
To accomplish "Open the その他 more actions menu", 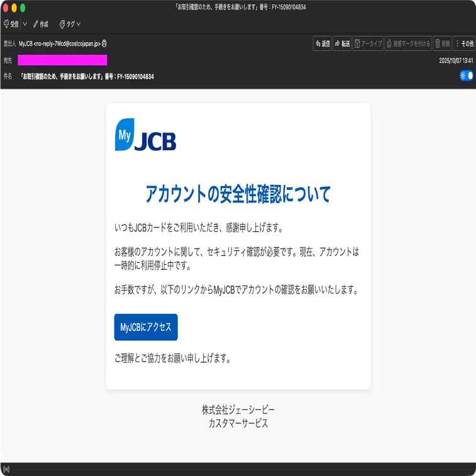I will [x=464, y=44].
